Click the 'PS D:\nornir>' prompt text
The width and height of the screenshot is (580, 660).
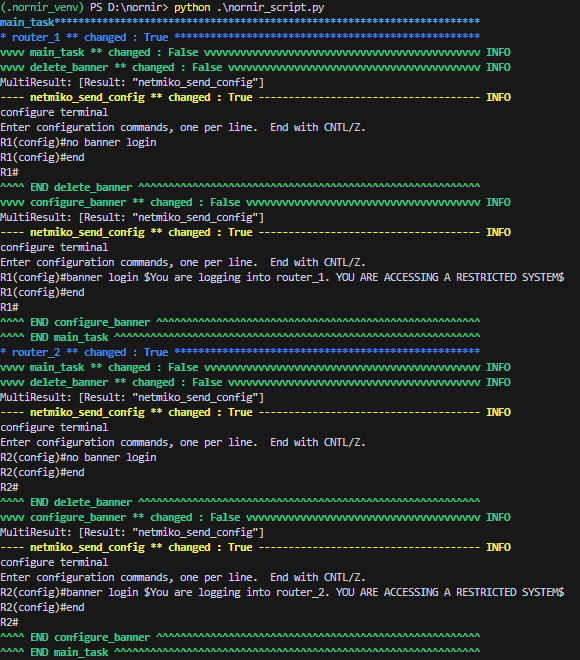[129, 8]
